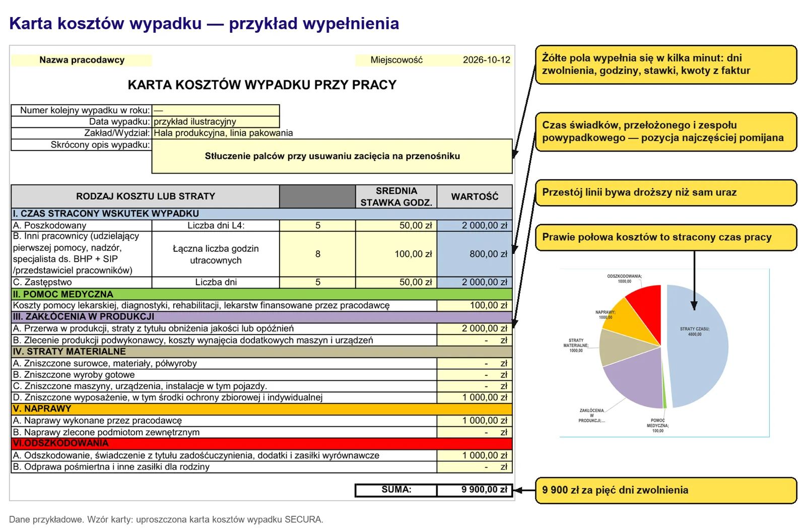The height and width of the screenshot is (532, 806).
Task: Click the accident description 'Stłuczenie palców' field
Action: (x=332, y=156)
